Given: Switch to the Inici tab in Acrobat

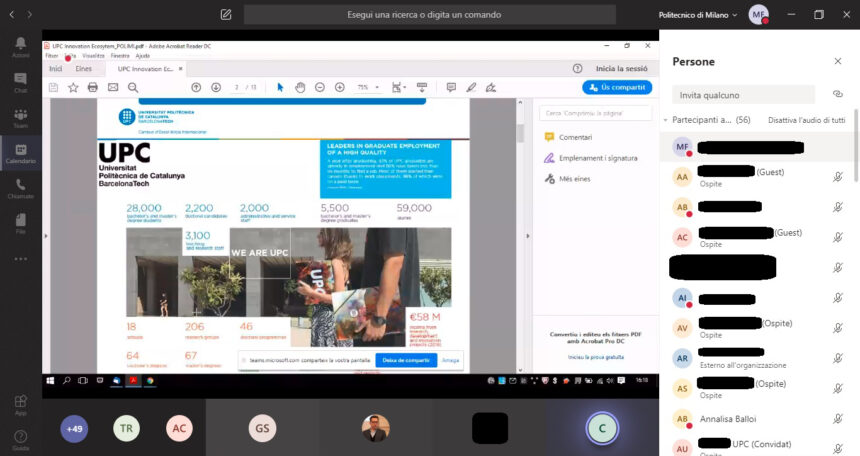Looking at the screenshot, I should pyautogui.click(x=55, y=69).
